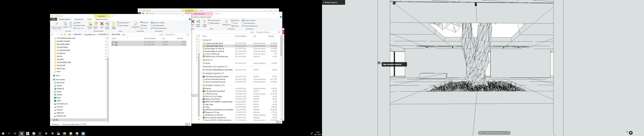The image size is (644, 136).
Task: Open Photoshop from the taskbar
Action: pyautogui.click(x=40, y=133)
